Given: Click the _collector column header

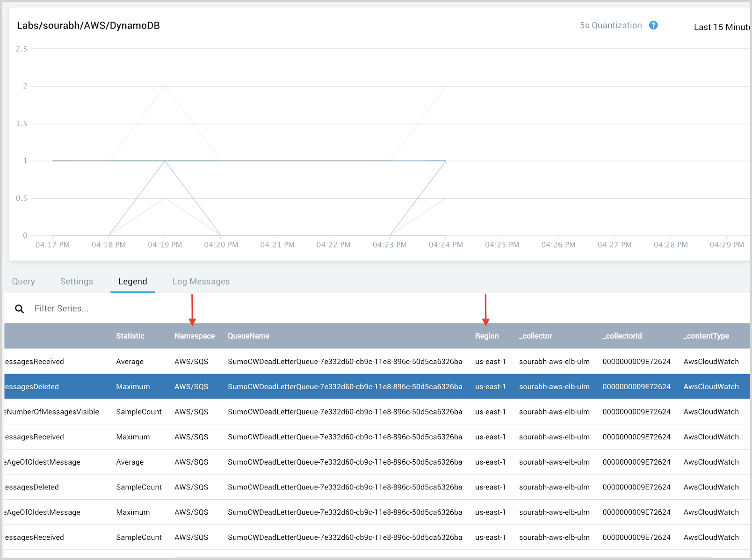Looking at the screenshot, I should point(535,336).
